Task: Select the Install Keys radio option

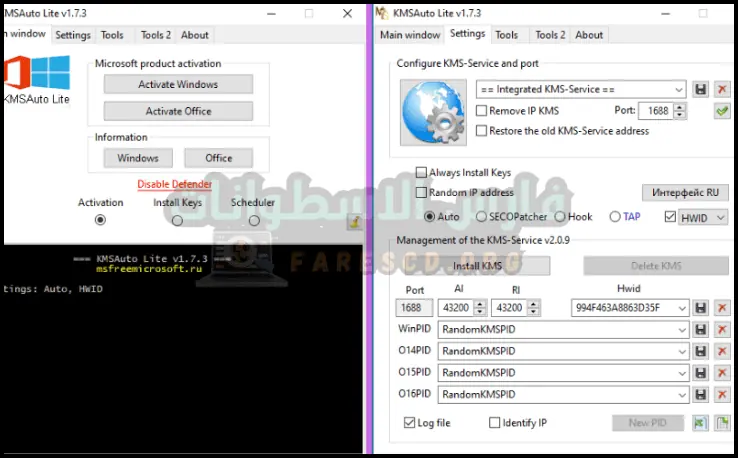Action: (x=177, y=220)
